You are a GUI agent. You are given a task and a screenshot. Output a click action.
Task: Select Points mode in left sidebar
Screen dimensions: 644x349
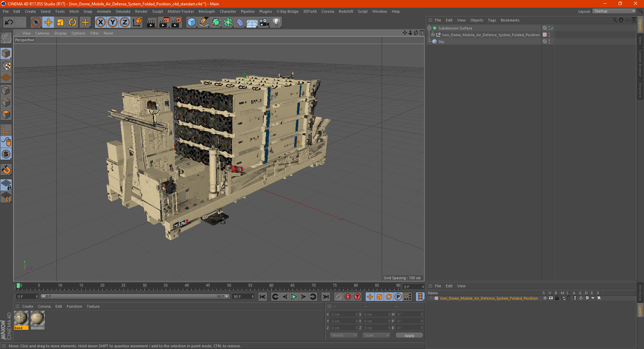point(6,90)
